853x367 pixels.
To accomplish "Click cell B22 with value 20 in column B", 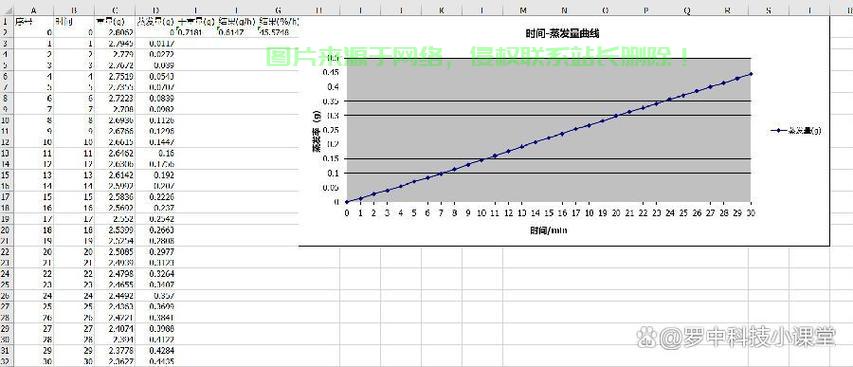I will (x=75, y=252).
